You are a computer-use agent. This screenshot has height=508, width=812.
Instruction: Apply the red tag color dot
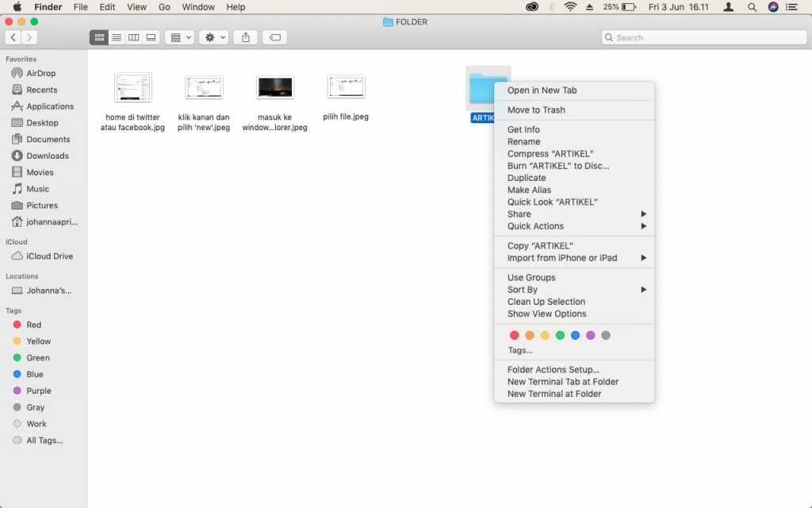click(x=514, y=336)
